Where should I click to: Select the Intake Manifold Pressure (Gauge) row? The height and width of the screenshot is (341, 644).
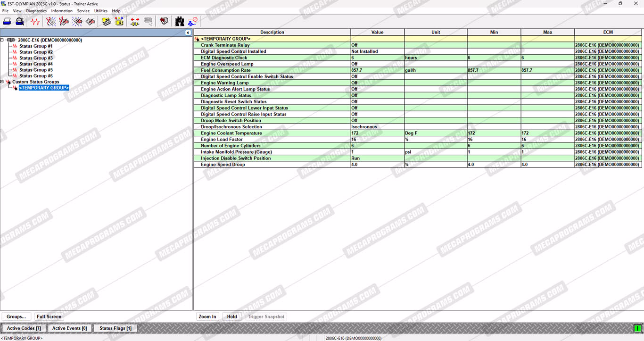tap(418, 152)
